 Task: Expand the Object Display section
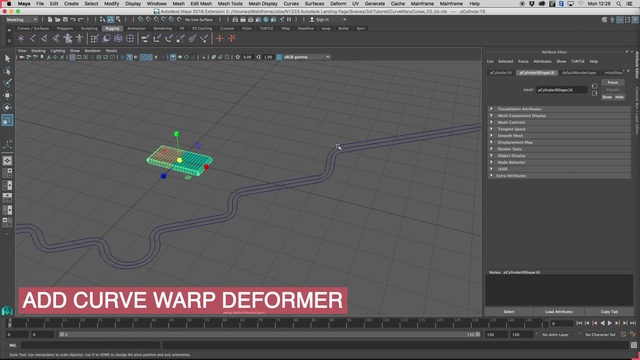[x=559, y=156]
